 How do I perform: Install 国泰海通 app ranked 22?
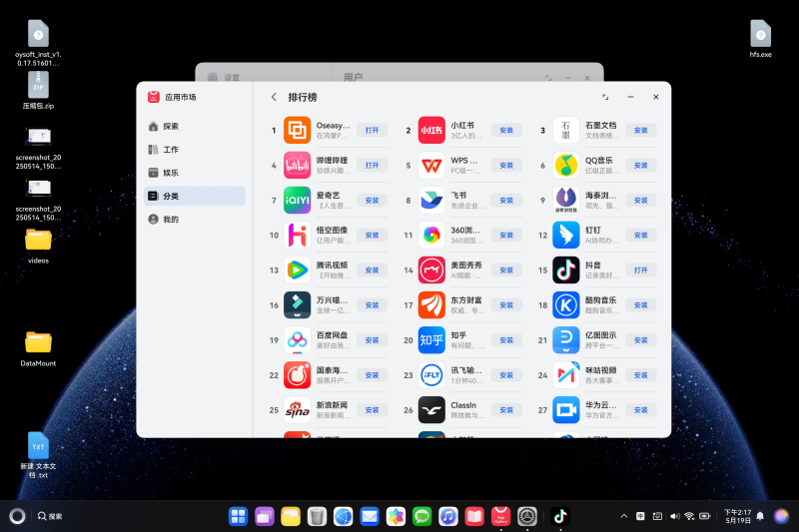372,375
